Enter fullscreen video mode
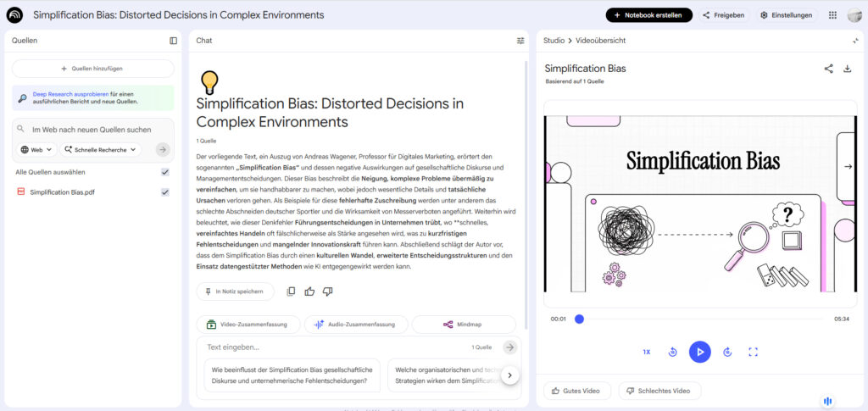868x411 pixels. point(753,352)
